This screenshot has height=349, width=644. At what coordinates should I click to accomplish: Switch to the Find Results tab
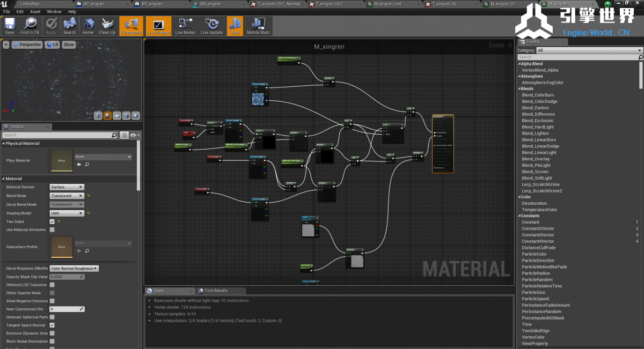click(x=216, y=291)
